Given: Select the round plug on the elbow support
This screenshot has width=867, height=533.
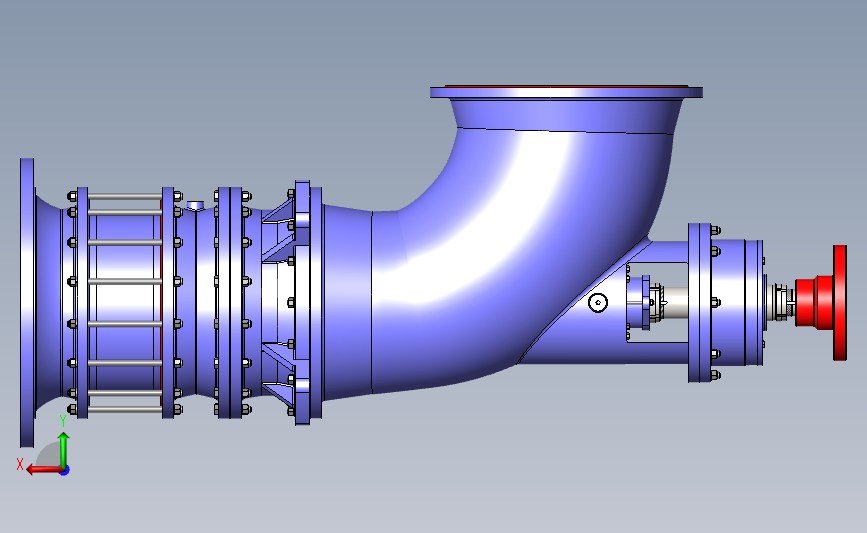Looking at the screenshot, I should pyautogui.click(x=598, y=302).
